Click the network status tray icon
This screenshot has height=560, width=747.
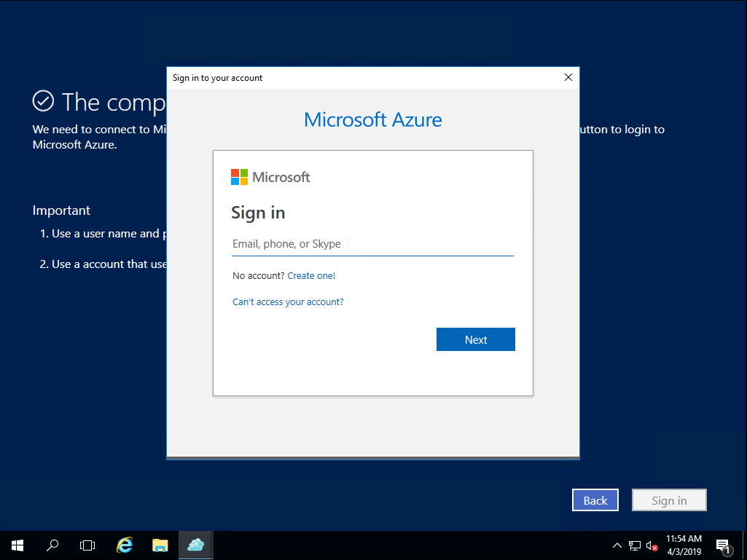click(635, 545)
